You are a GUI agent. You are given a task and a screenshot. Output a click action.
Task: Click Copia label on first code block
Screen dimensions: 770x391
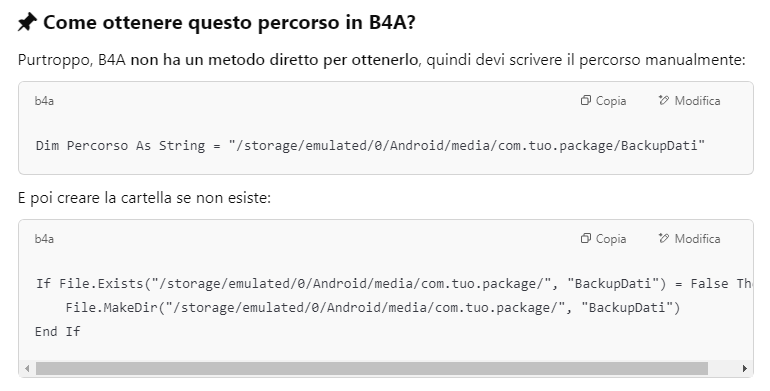(x=611, y=101)
